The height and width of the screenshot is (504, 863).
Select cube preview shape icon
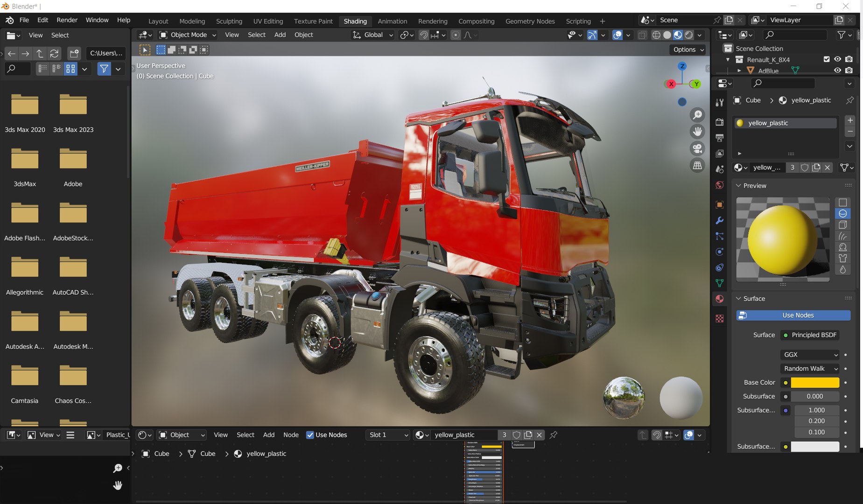842,225
